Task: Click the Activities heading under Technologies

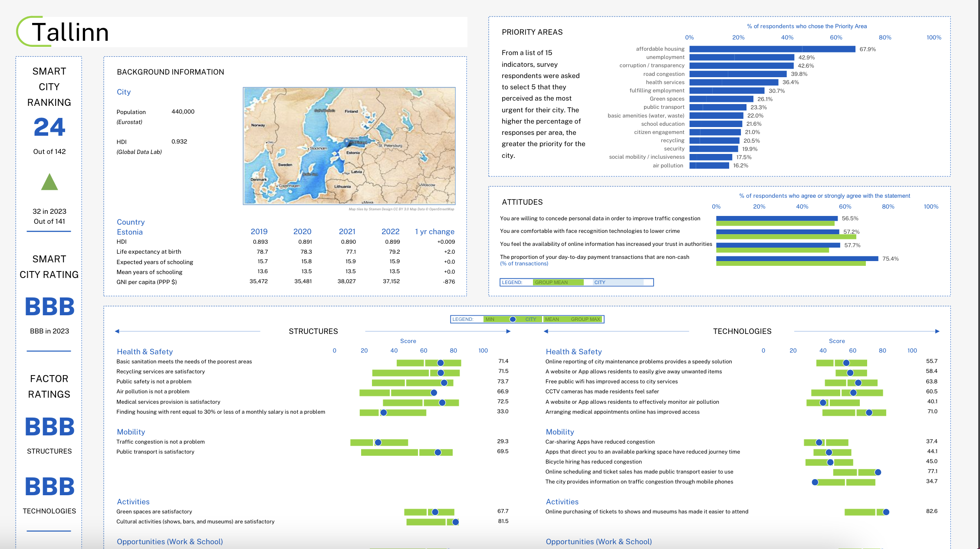Action: [x=562, y=502]
